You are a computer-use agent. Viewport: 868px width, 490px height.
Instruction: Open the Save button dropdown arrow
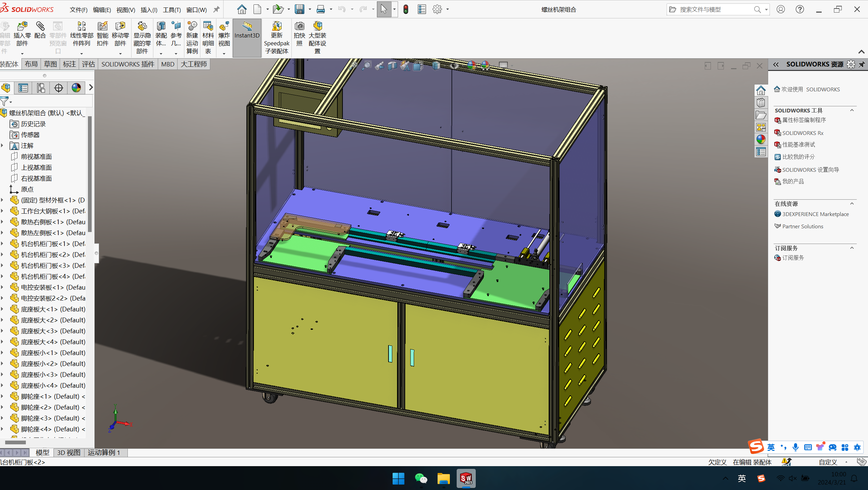pos(310,10)
